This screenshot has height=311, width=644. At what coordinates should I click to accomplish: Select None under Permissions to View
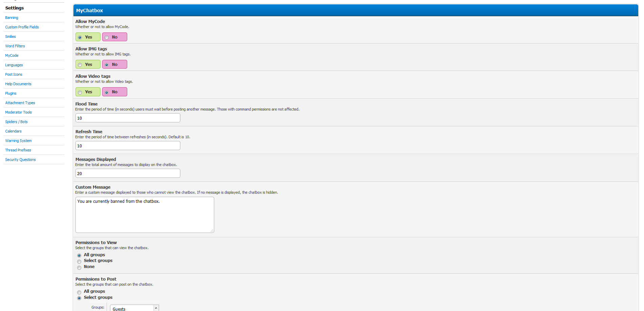click(x=79, y=268)
